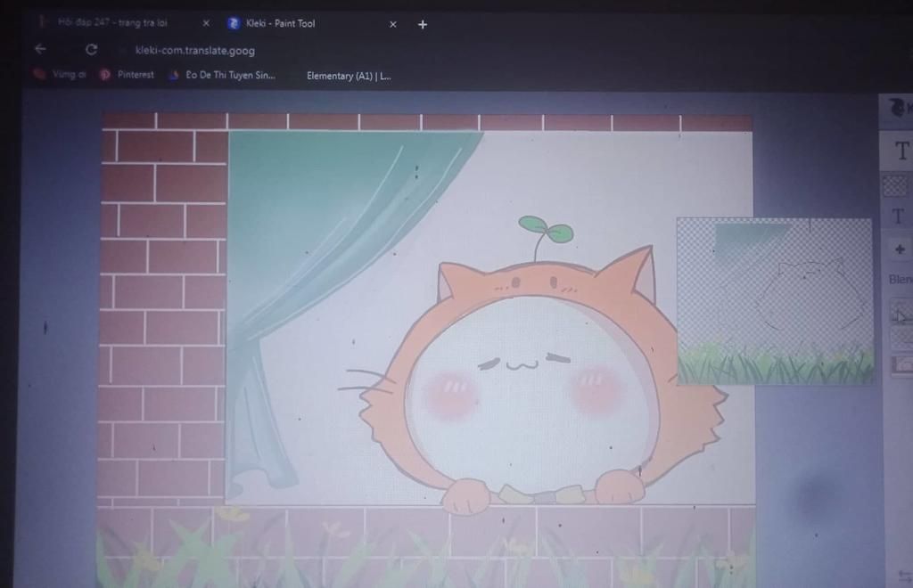
Task: Open the Blending mode option
Action: [901, 280]
